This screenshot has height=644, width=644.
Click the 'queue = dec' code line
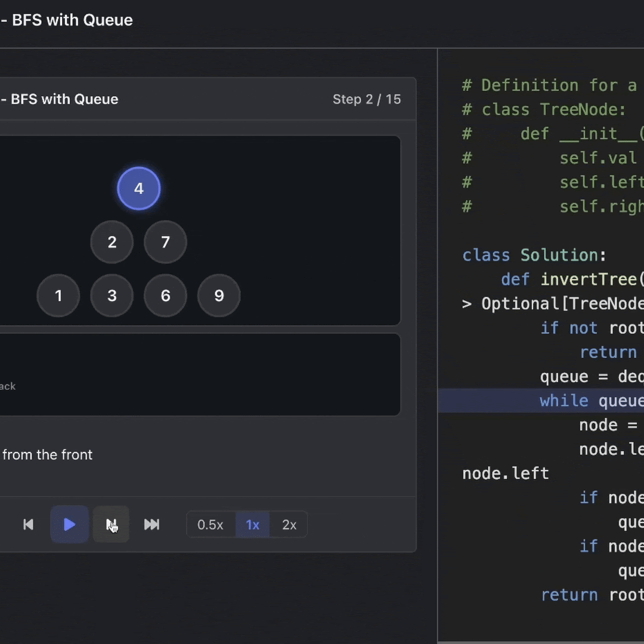592,376
